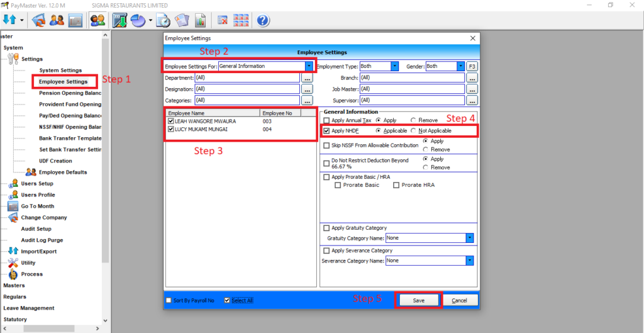Expand the Employment Type dropdown
The width and height of the screenshot is (644, 333).
click(x=394, y=66)
